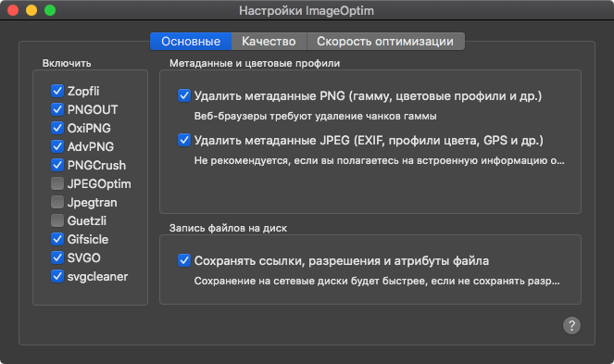This screenshot has height=364, width=614.
Task: Uncheck Удалить метаданные PNG option
Action: [x=184, y=95]
